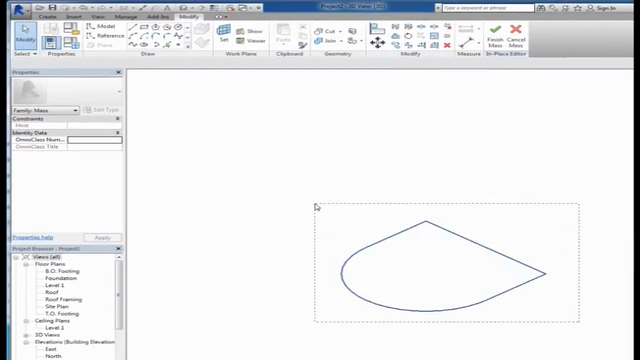Open the Manage ribbon tab

[126, 17]
